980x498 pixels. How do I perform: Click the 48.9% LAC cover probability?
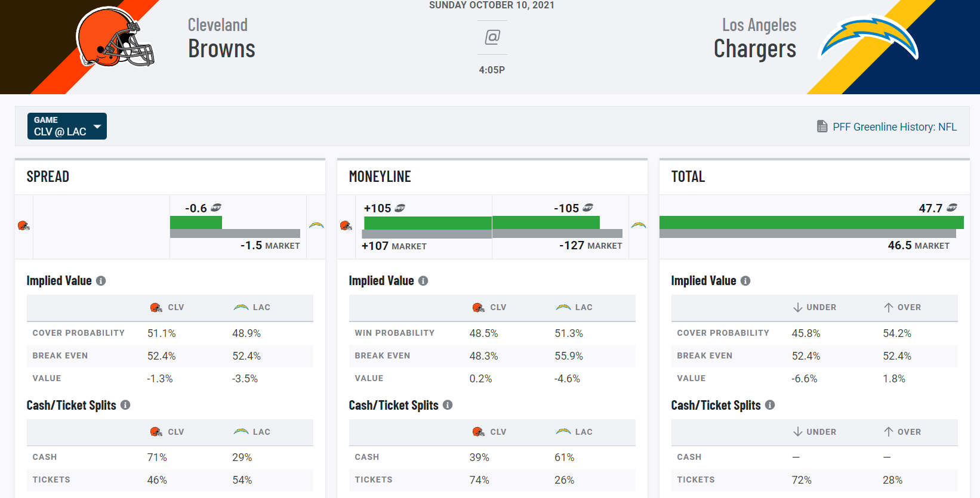pyautogui.click(x=246, y=333)
